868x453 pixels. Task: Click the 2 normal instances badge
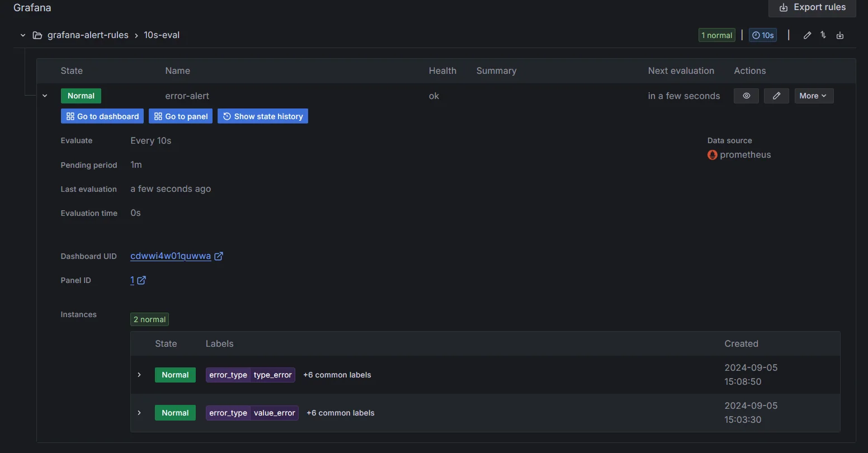[149, 319]
